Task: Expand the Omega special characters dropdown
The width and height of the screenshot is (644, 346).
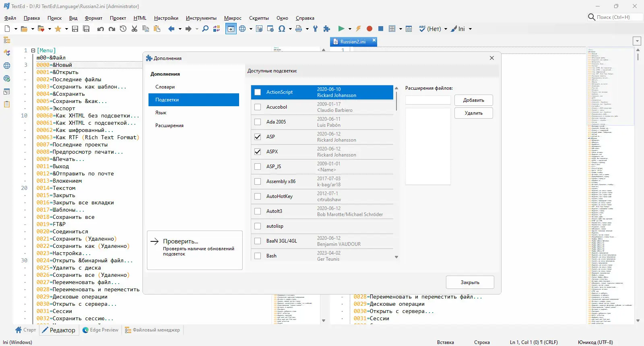Action: click(x=290, y=29)
